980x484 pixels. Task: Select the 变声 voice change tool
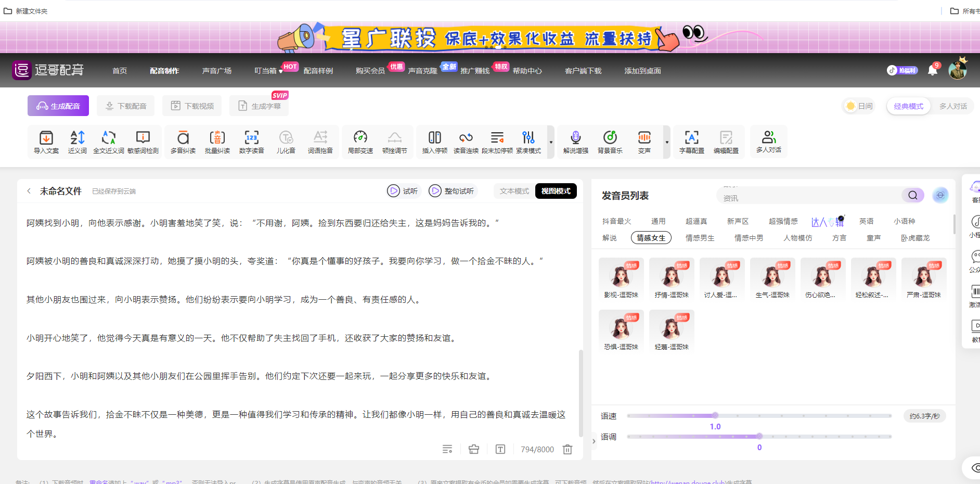coord(644,142)
